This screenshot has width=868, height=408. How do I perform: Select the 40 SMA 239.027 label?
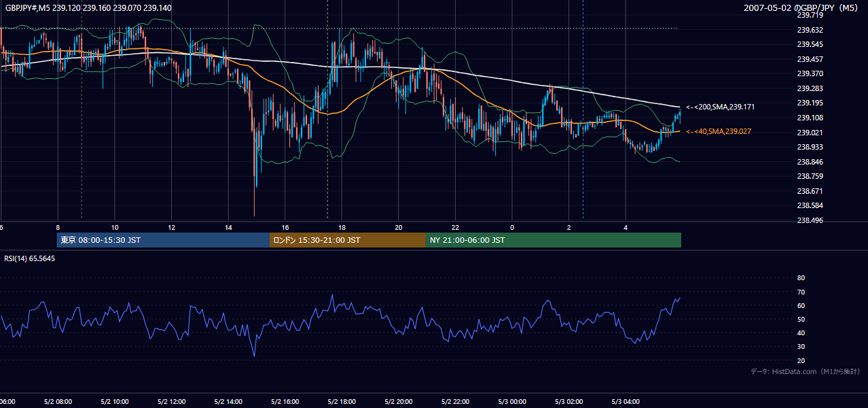(x=719, y=132)
